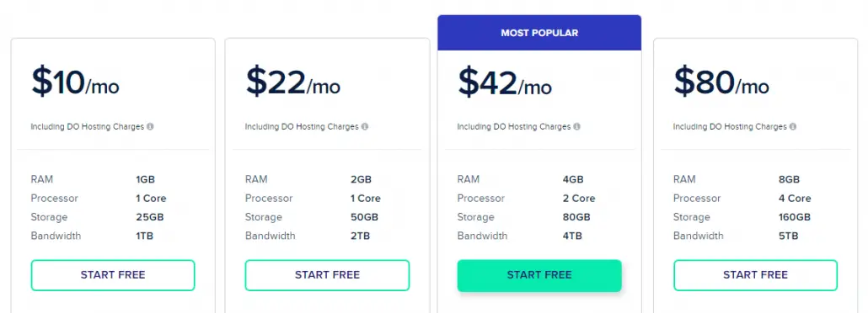Click 'Including DO Hosting Charges' under $10 plan

[88, 127]
